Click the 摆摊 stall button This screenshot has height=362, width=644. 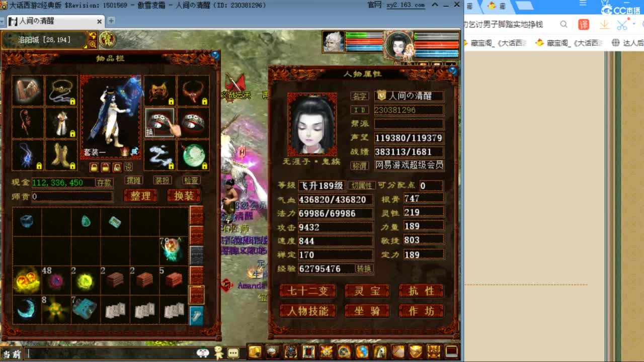point(133,180)
